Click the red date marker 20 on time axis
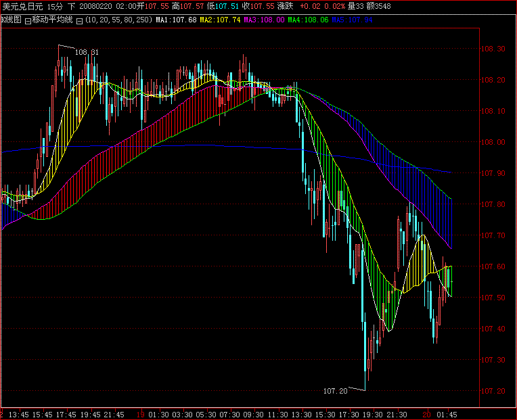Screen dimensions: 517x420 point(426,415)
